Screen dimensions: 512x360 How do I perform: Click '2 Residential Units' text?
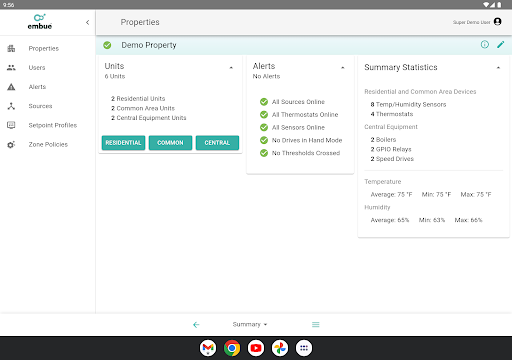138,99
